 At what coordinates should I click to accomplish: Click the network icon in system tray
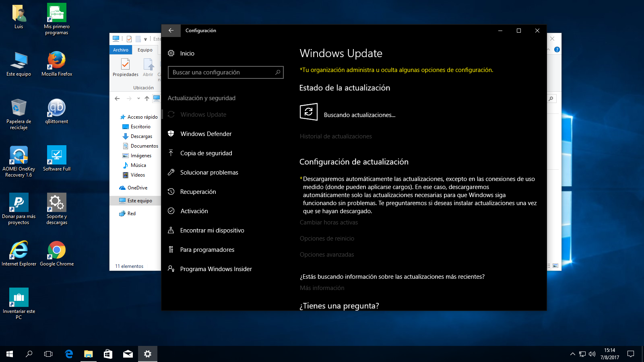pos(582,354)
